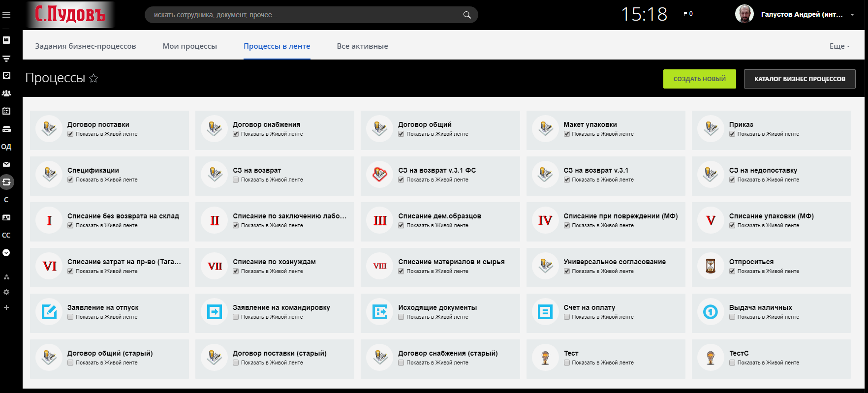Click the С.Пудовъ logo
The image size is (868, 393).
click(70, 15)
